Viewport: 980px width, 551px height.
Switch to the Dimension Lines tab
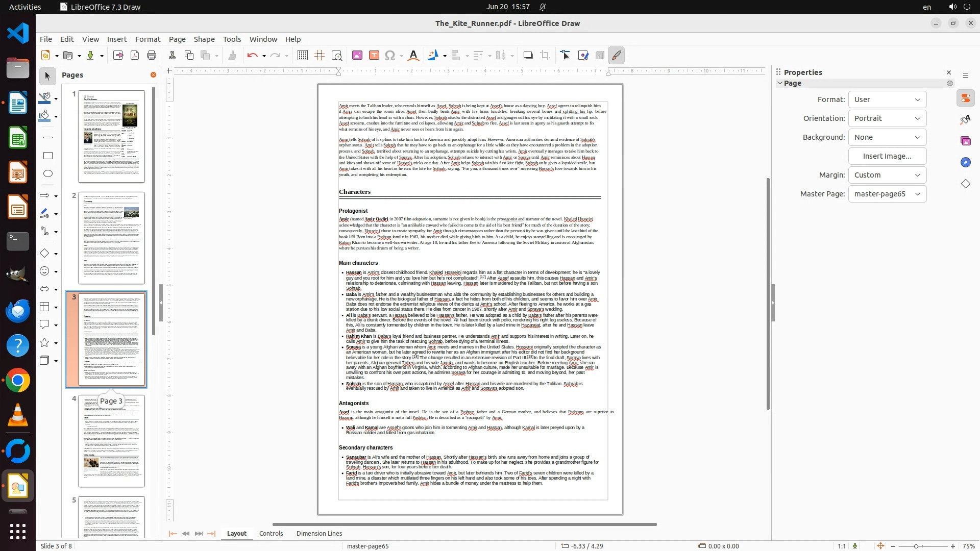pyautogui.click(x=319, y=533)
